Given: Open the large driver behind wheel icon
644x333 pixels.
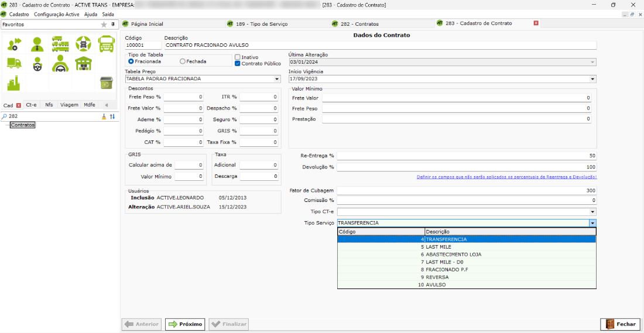Looking at the screenshot, I should (60, 63).
